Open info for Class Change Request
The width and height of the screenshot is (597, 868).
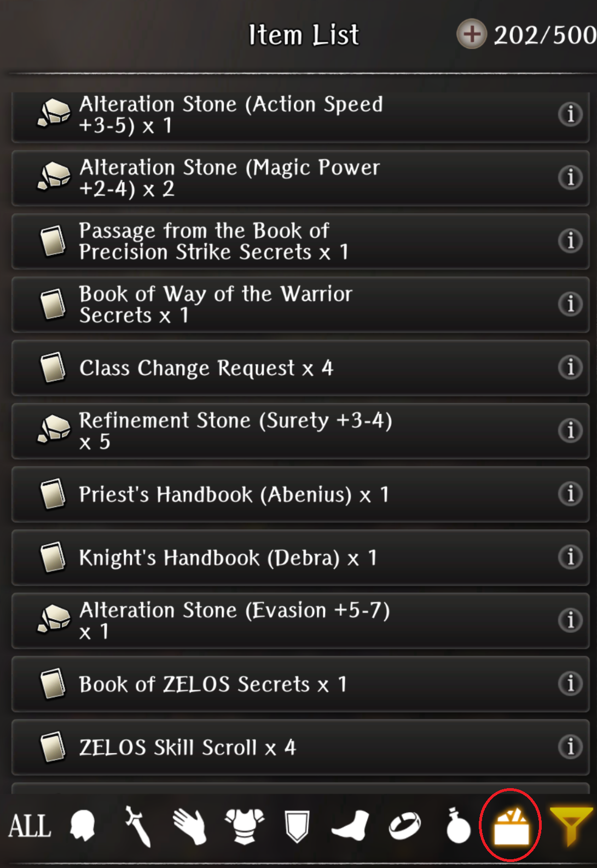570,367
